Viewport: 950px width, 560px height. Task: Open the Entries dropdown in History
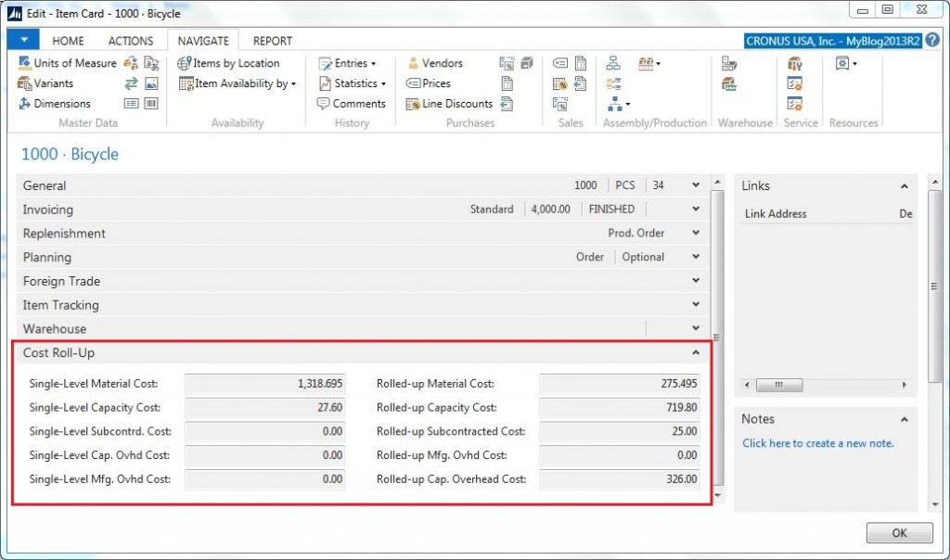point(347,63)
